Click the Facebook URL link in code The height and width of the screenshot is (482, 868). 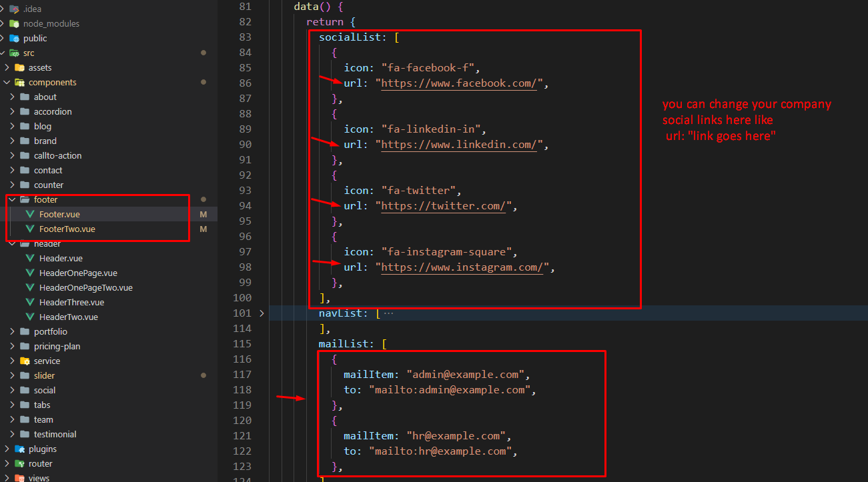click(460, 83)
